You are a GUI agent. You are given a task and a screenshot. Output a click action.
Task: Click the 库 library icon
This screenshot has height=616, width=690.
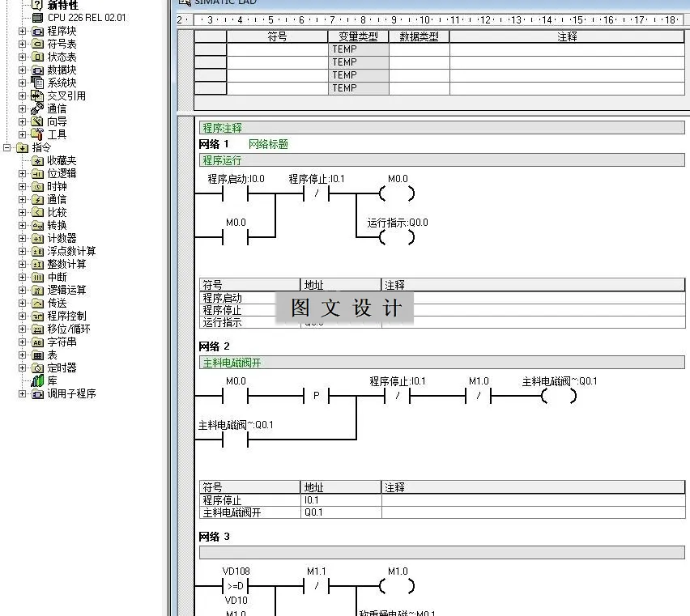coord(37,380)
